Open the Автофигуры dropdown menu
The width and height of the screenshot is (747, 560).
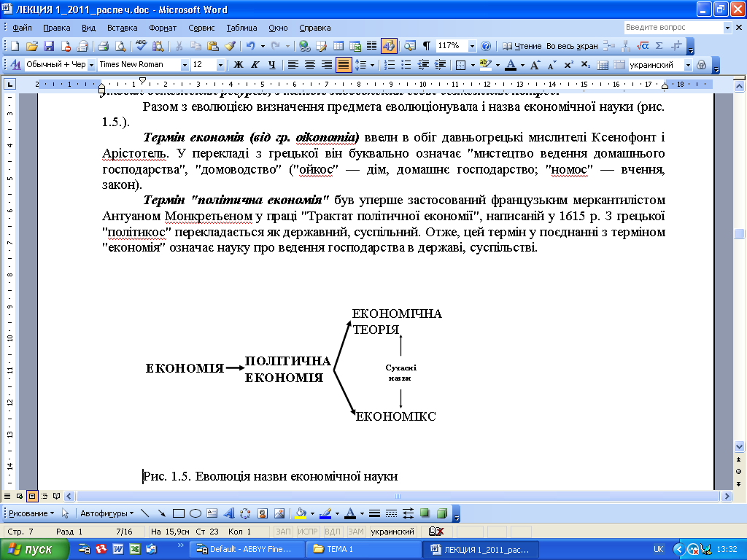[x=107, y=513]
